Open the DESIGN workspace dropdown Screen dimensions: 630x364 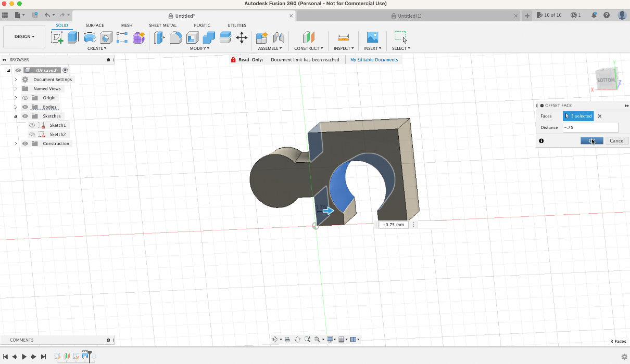(24, 36)
